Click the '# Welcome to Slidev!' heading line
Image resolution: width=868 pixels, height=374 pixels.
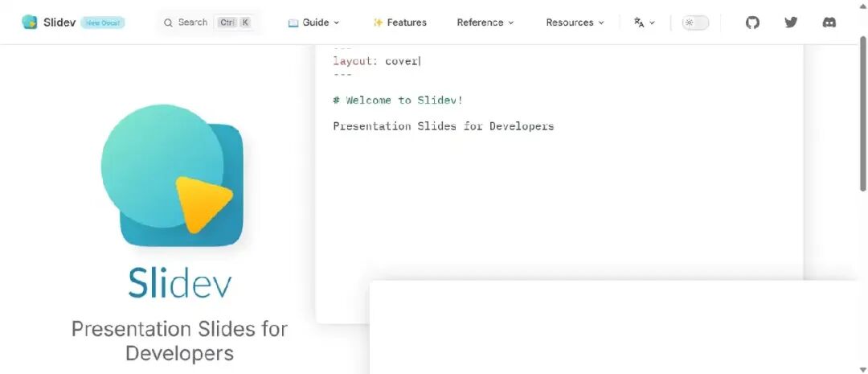point(398,101)
